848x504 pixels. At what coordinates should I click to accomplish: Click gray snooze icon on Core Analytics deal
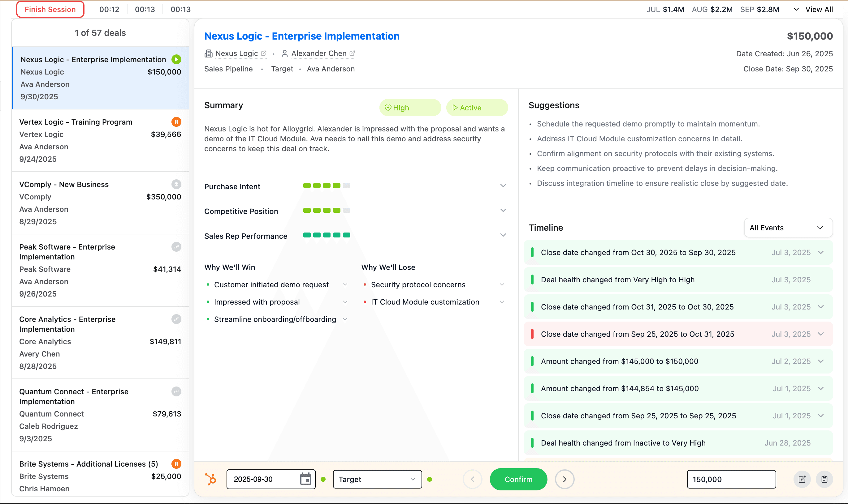176,319
